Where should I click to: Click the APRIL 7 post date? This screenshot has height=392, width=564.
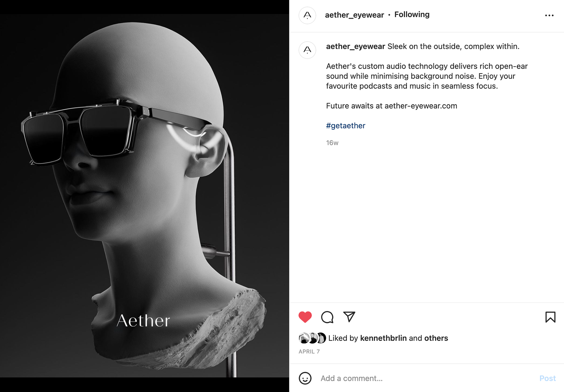[x=309, y=352]
